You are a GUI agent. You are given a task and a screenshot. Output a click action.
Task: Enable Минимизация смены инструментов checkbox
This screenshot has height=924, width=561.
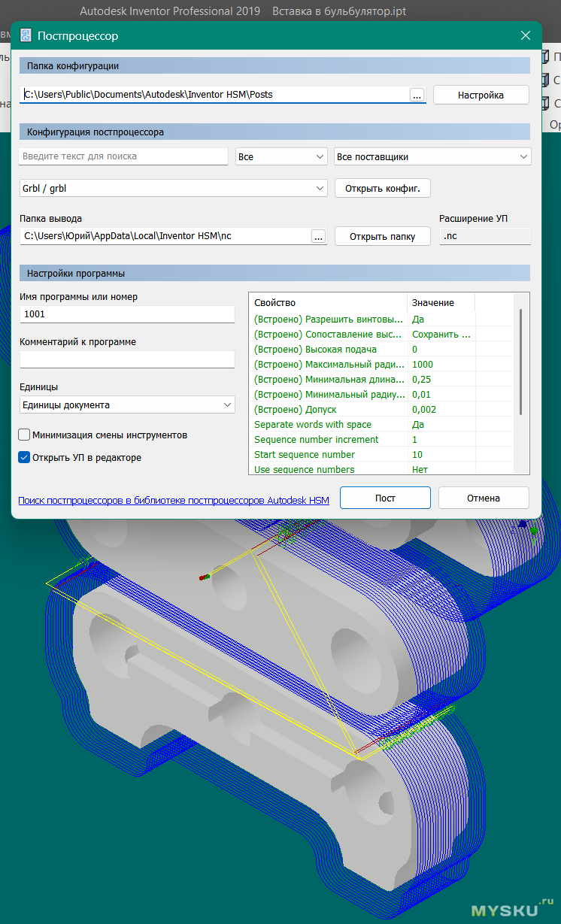tap(24, 435)
